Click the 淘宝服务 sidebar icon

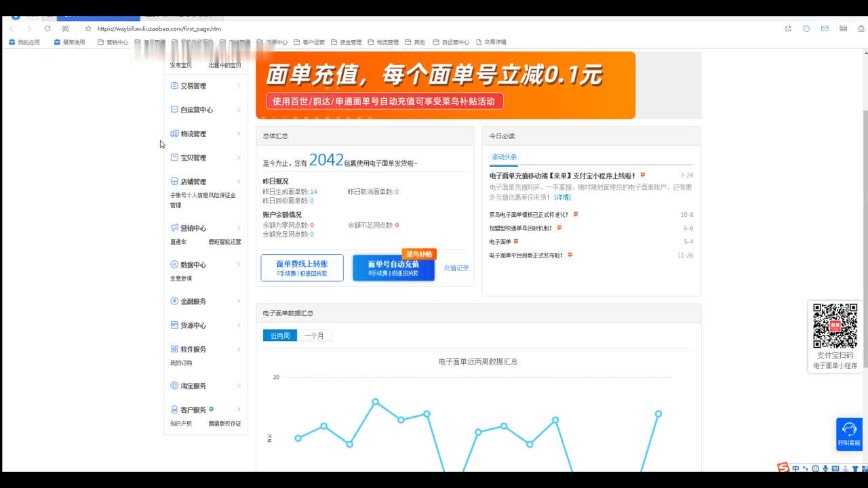[174, 386]
